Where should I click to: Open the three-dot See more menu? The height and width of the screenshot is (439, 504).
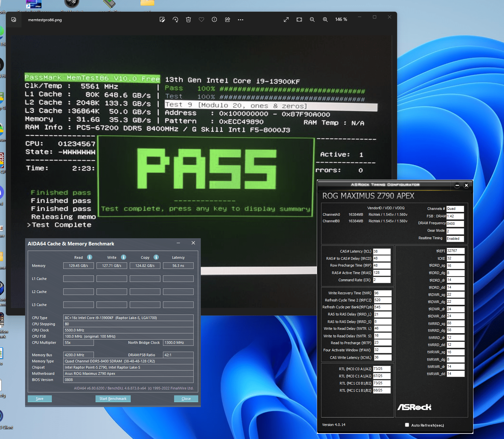point(241,20)
